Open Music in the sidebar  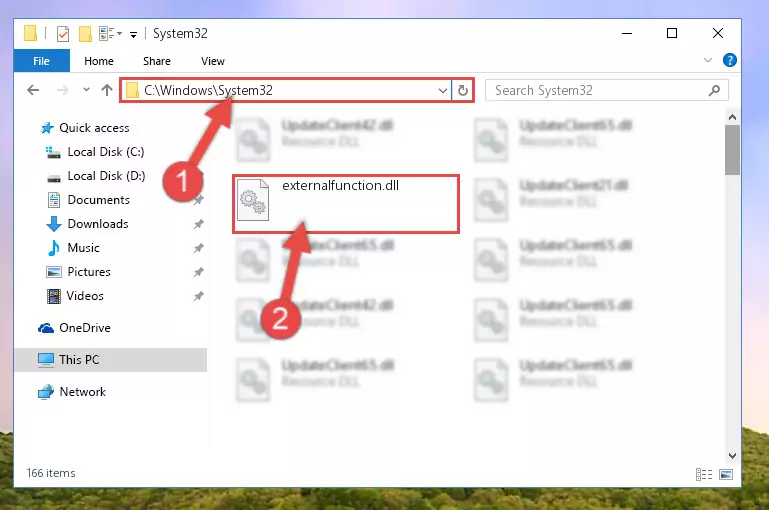(83, 248)
